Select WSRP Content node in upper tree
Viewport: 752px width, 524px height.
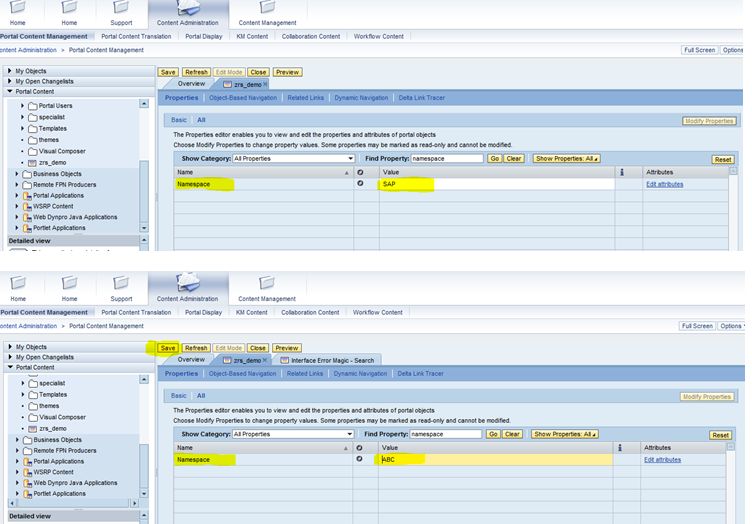click(53, 206)
